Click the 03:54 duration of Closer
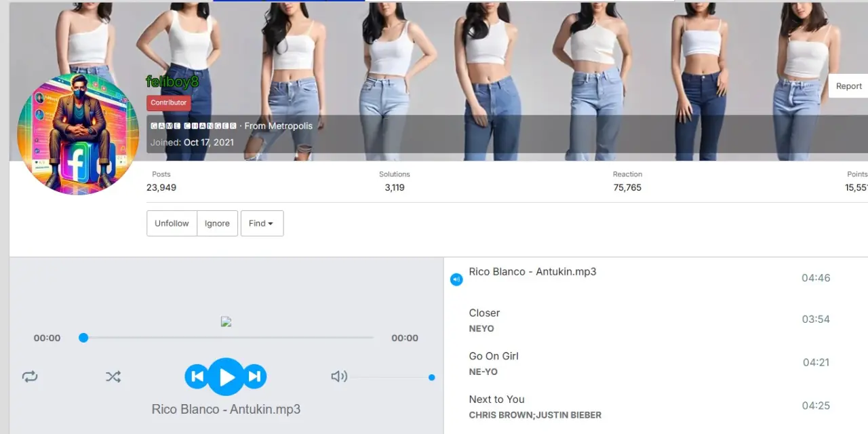The image size is (868, 434). coord(816,319)
